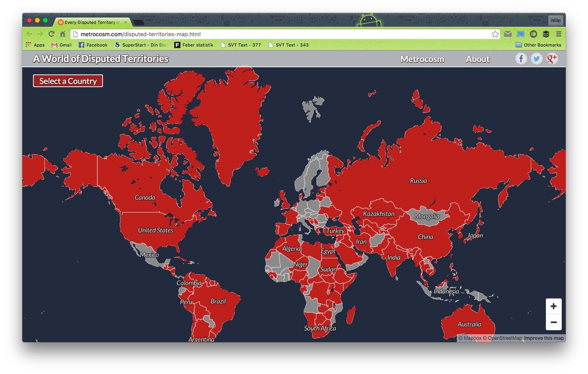Click the layers stack extension icon

546,34
